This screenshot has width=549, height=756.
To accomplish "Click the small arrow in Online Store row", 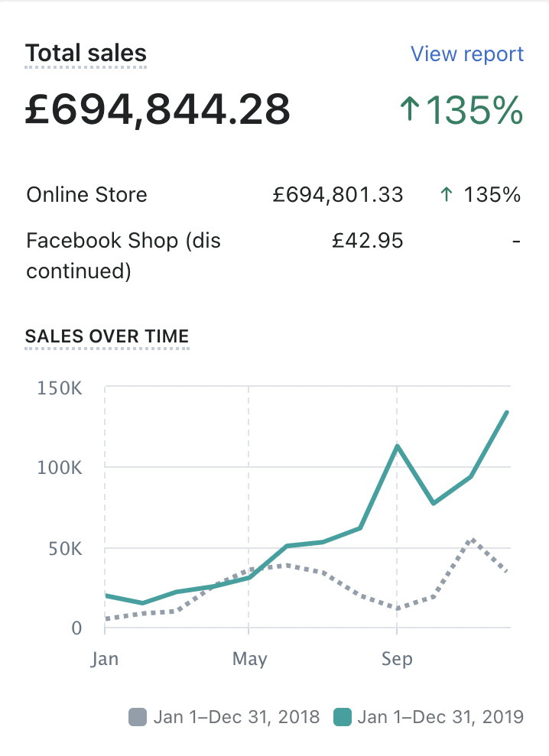I will 447,195.
